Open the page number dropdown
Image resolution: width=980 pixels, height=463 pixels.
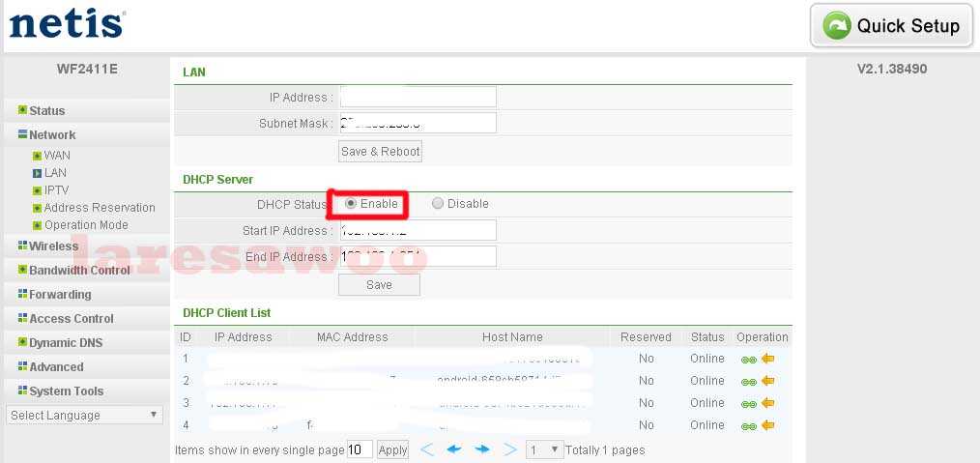pyautogui.click(x=545, y=449)
